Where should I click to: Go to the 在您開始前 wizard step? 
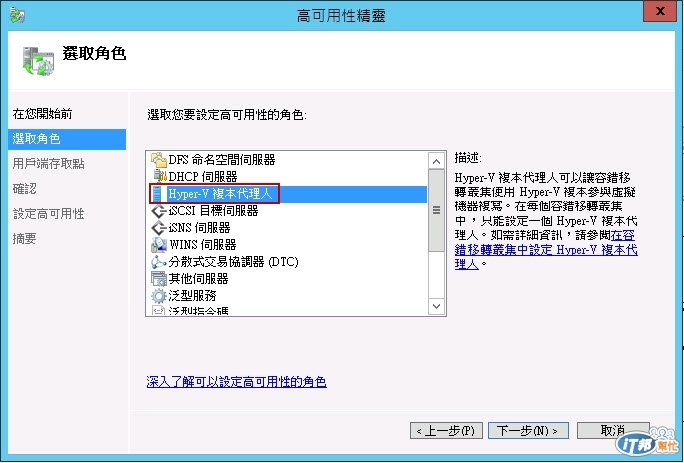click(x=42, y=114)
